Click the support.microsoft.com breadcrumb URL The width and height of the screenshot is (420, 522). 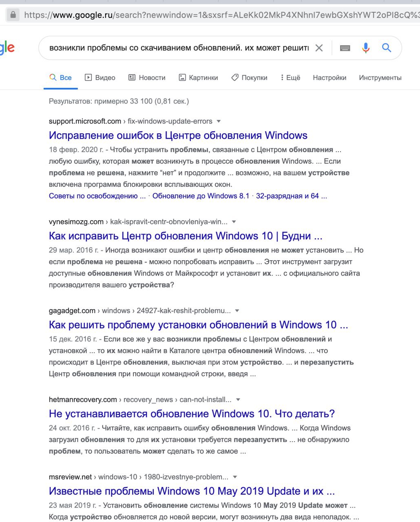130,121
